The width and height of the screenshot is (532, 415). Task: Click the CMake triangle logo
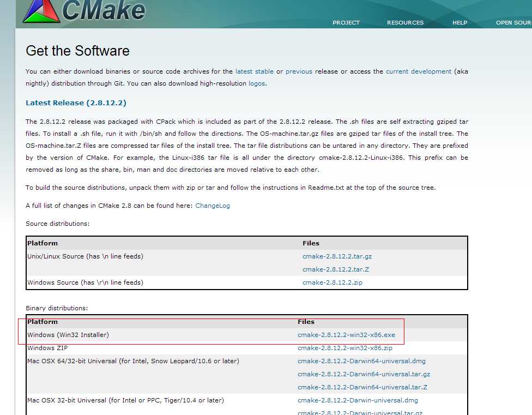point(41,11)
